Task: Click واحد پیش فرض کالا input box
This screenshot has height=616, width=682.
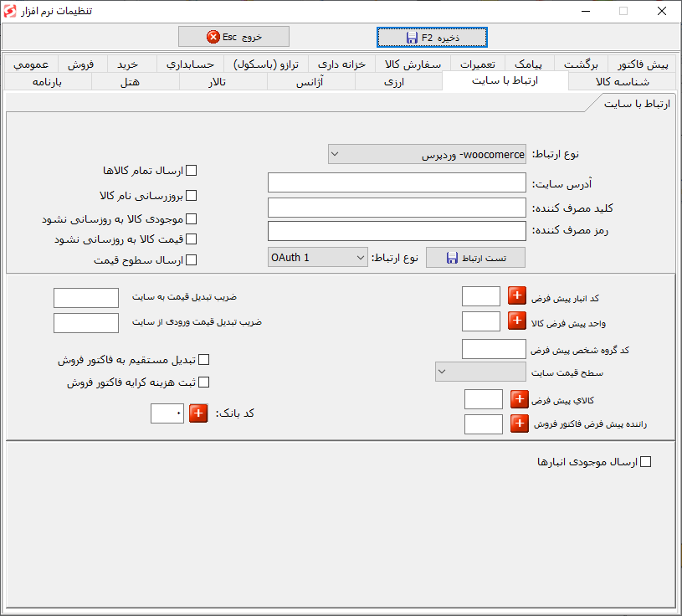Action: click(x=481, y=321)
